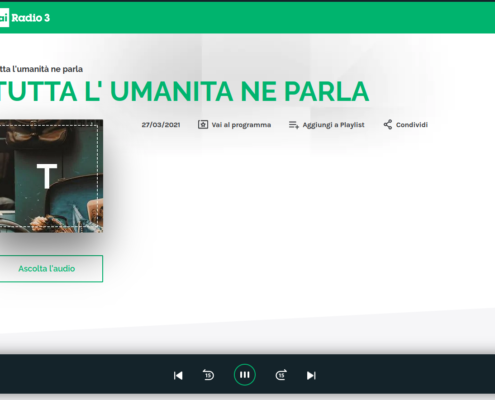The image size is (495, 400).
Task: Click the episode cover thumbnail
Action: coord(51,176)
